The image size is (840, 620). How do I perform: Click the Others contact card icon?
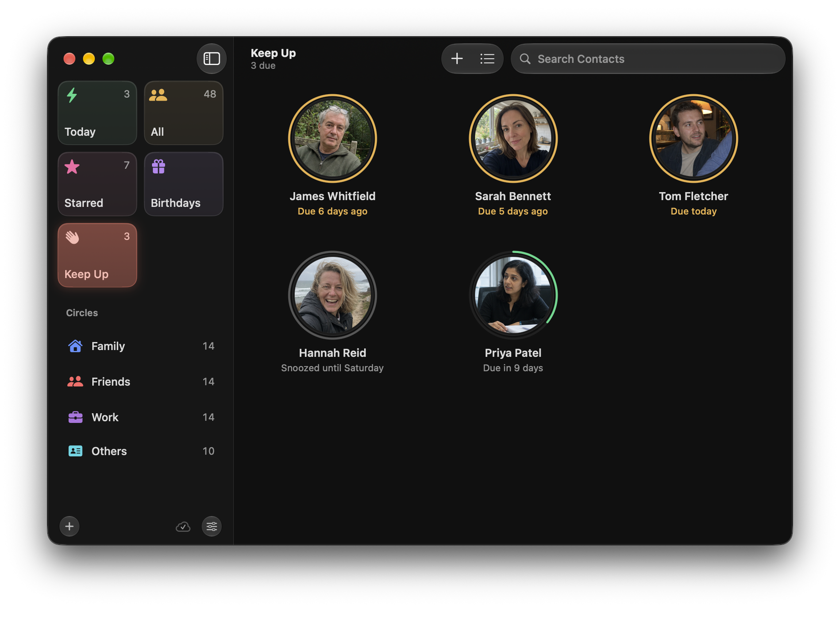pos(75,451)
